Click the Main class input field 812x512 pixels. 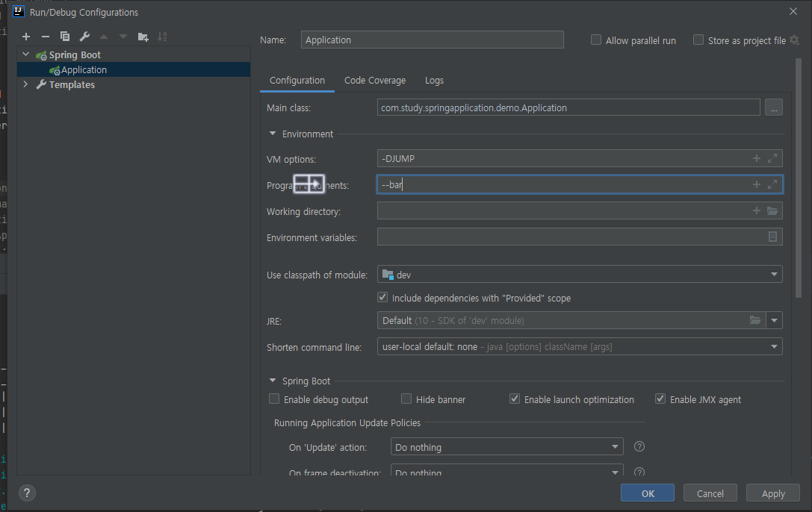[x=568, y=107]
